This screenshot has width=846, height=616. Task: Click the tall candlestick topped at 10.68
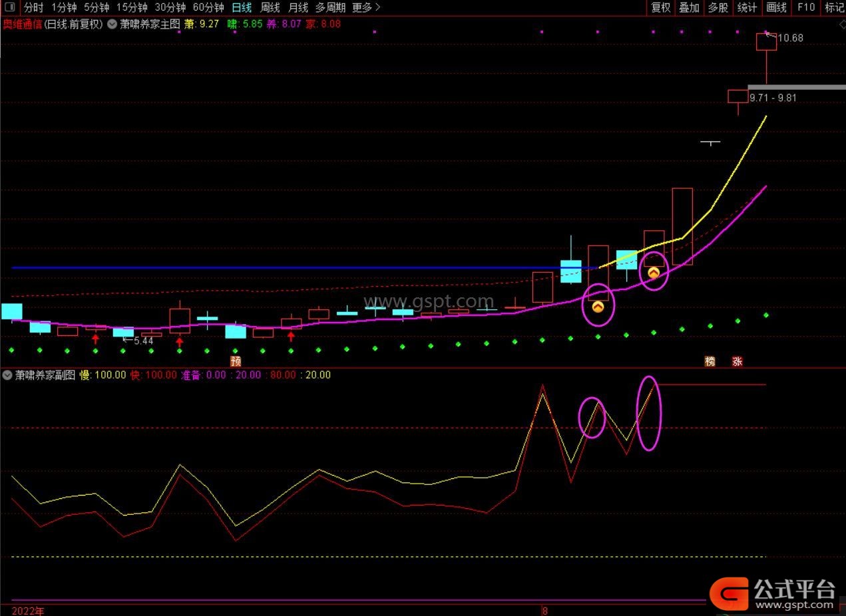(766, 57)
